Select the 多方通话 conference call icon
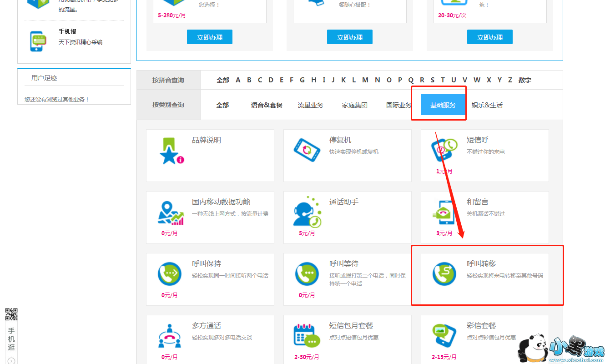 tap(170, 336)
